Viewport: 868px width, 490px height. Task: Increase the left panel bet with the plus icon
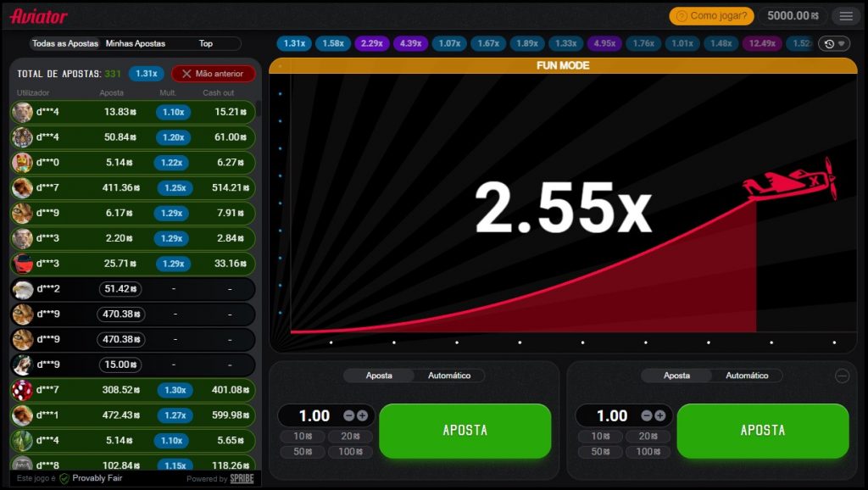click(x=363, y=415)
